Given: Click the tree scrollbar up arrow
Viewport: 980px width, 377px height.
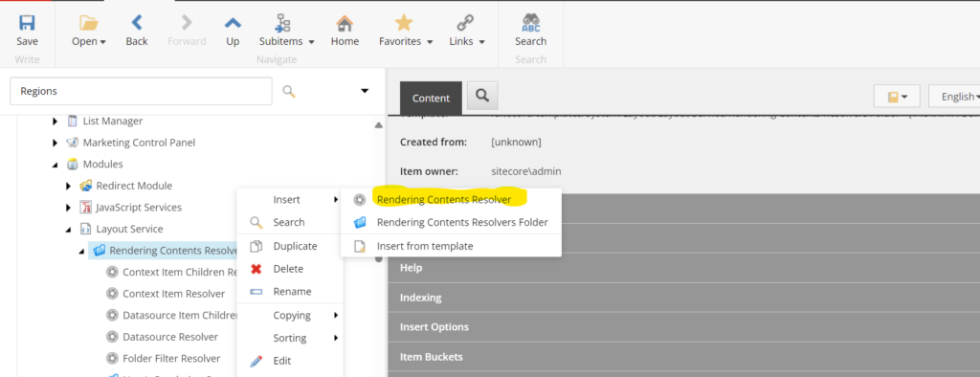Looking at the screenshot, I should [378, 125].
